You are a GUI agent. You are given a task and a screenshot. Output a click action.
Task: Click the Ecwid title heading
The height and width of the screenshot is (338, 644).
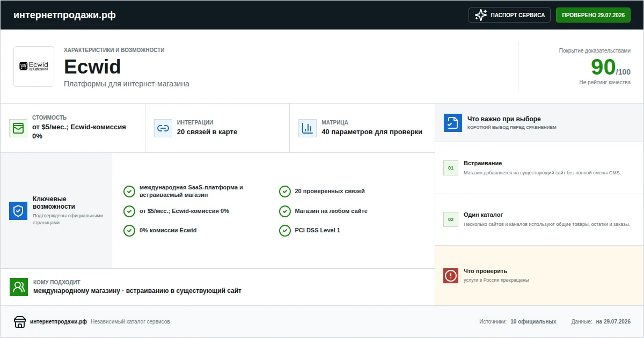tap(92, 67)
